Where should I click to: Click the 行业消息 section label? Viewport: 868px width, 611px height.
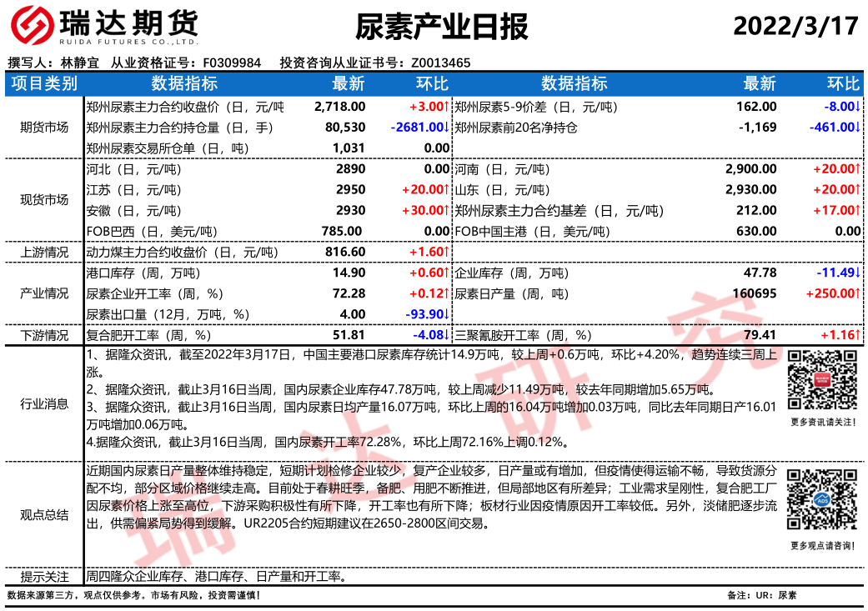(44, 403)
